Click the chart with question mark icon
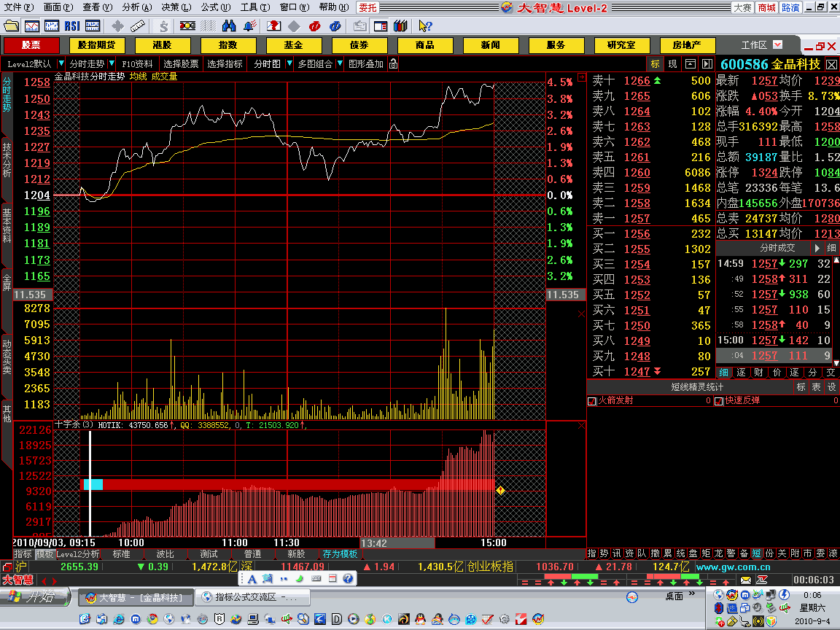The height and width of the screenshot is (630, 840). pyautogui.click(x=273, y=26)
